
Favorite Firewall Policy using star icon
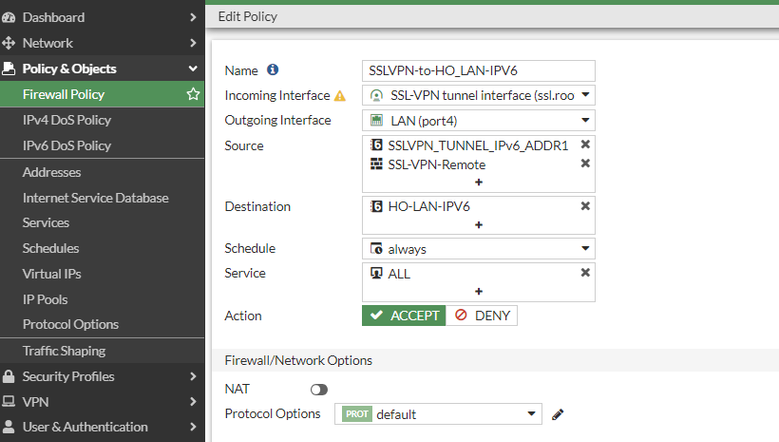(x=193, y=94)
